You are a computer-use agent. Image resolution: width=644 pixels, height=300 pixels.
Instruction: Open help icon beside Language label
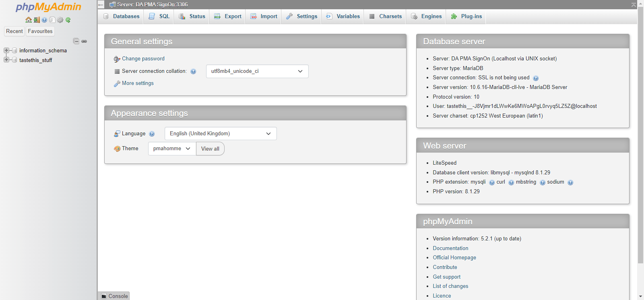pos(152,134)
